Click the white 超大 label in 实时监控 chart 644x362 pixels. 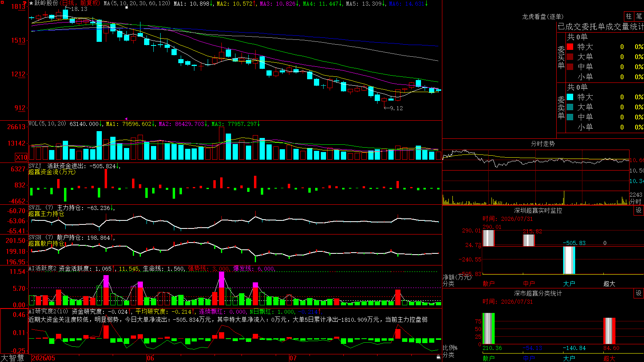(609, 284)
